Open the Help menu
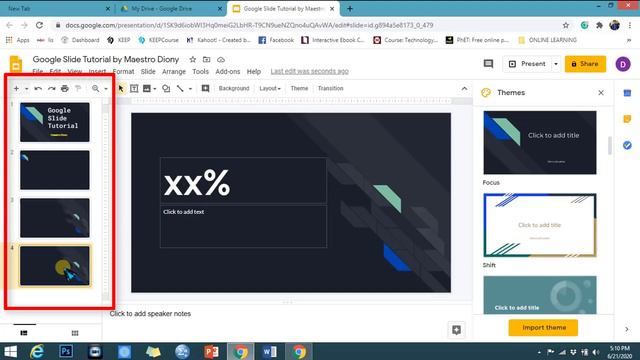The height and width of the screenshot is (360, 640). tap(253, 71)
